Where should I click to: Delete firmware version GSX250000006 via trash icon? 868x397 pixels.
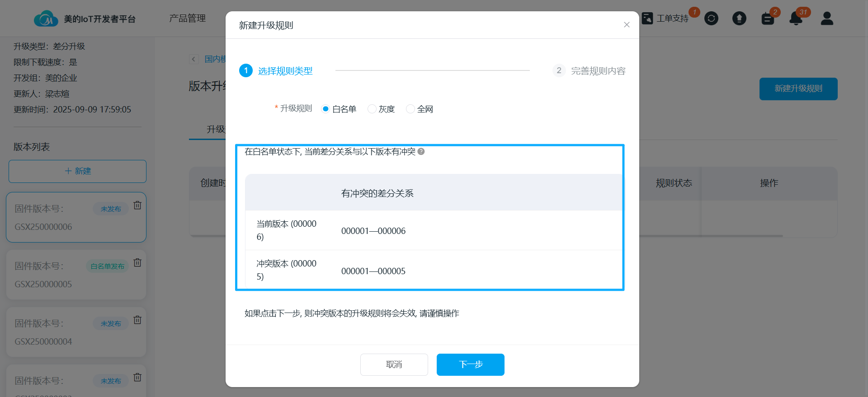137,206
